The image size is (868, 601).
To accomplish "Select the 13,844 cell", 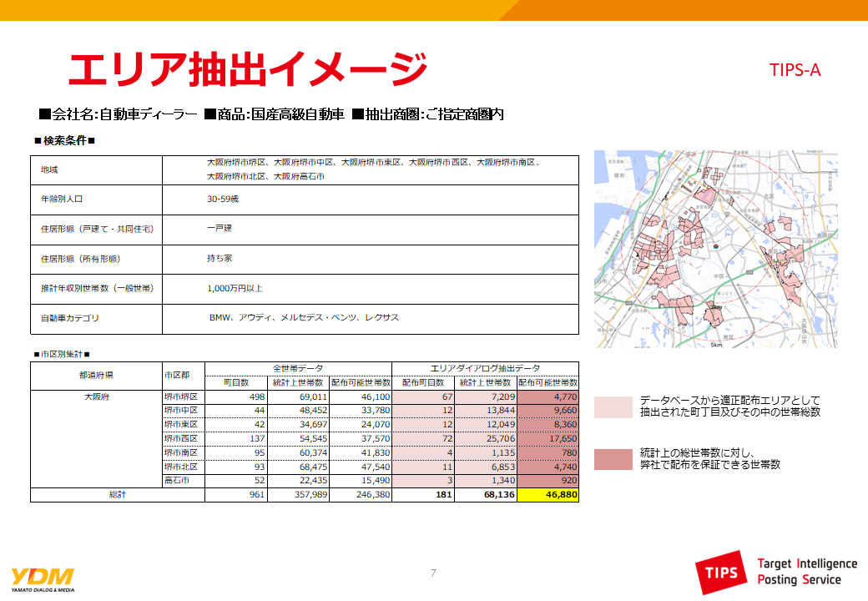I will click(x=486, y=411).
